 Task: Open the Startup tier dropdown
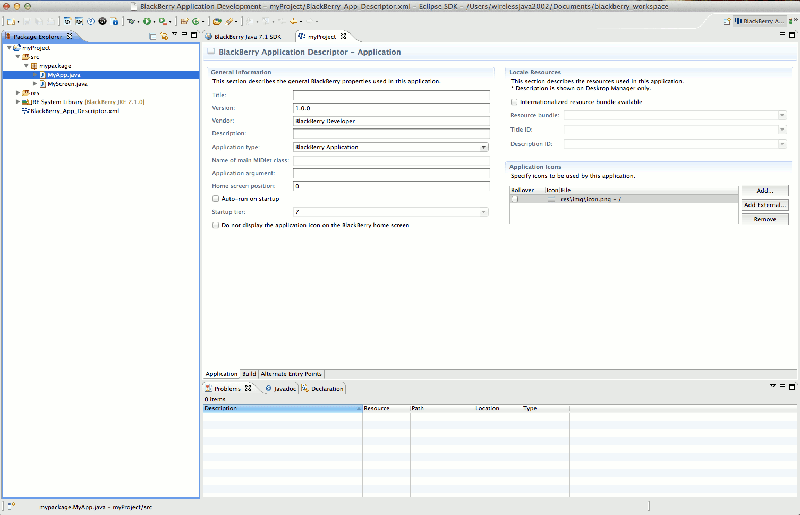pos(484,212)
